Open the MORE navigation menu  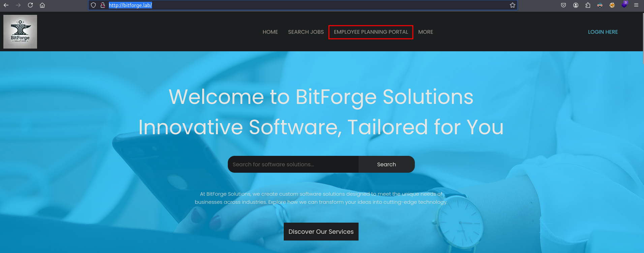coord(426,32)
